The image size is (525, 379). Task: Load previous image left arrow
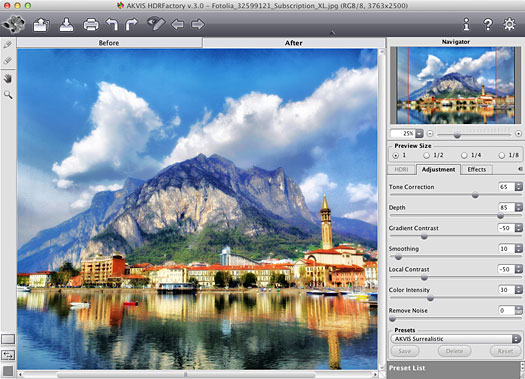point(177,24)
